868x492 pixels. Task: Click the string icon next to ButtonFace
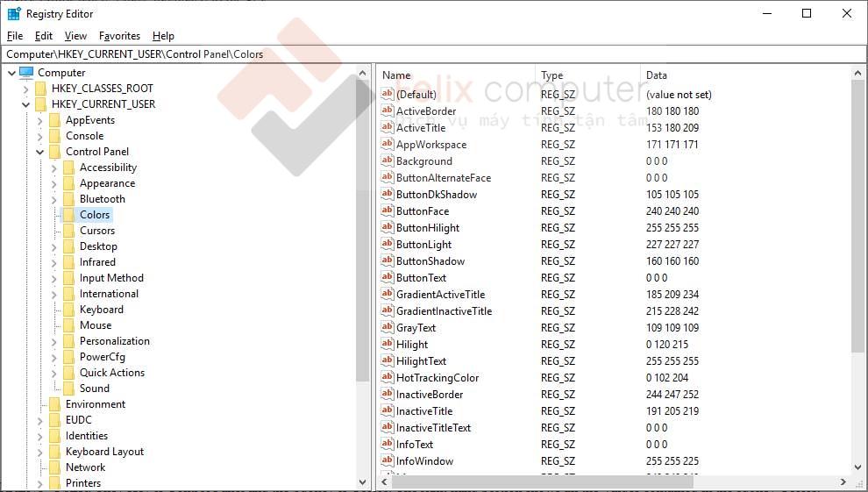coord(388,211)
